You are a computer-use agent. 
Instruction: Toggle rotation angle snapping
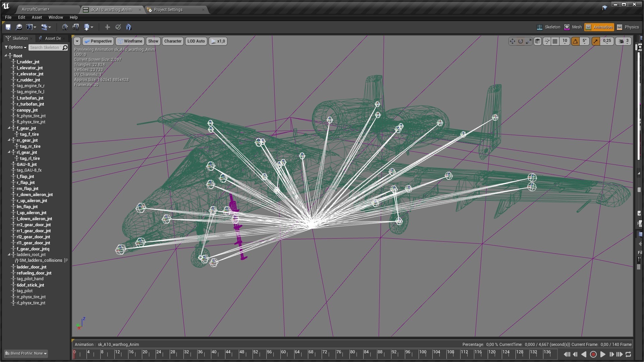pyautogui.click(x=576, y=41)
